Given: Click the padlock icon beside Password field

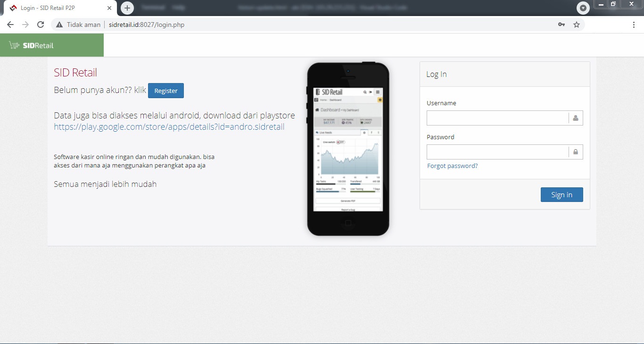Looking at the screenshot, I should pyautogui.click(x=576, y=152).
